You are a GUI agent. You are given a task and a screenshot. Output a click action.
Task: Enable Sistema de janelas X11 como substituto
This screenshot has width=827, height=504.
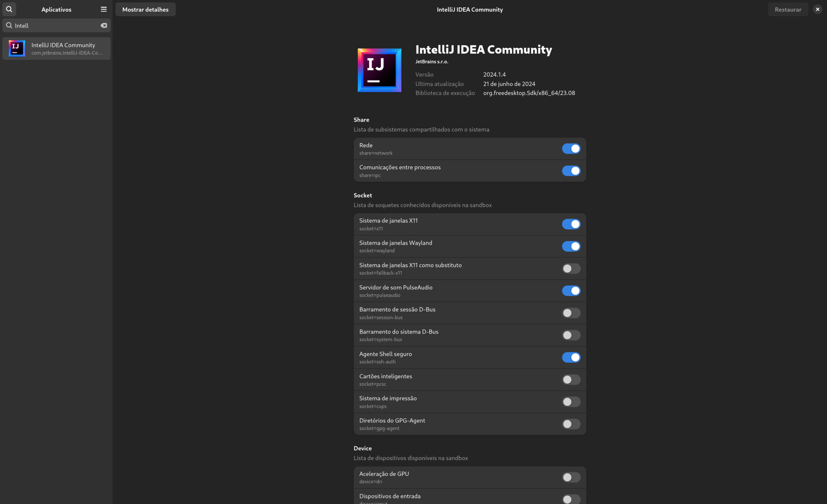[571, 268]
